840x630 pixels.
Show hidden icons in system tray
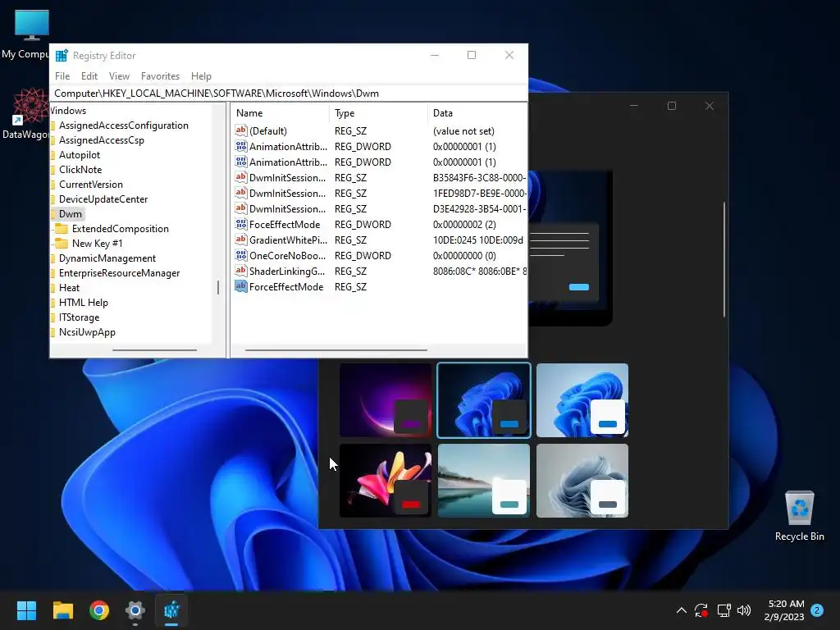tap(682, 610)
